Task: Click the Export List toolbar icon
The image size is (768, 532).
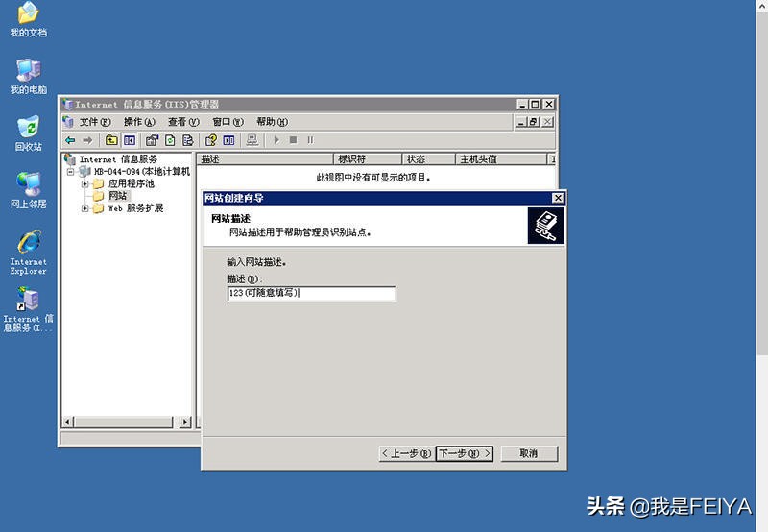Action: (187, 140)
